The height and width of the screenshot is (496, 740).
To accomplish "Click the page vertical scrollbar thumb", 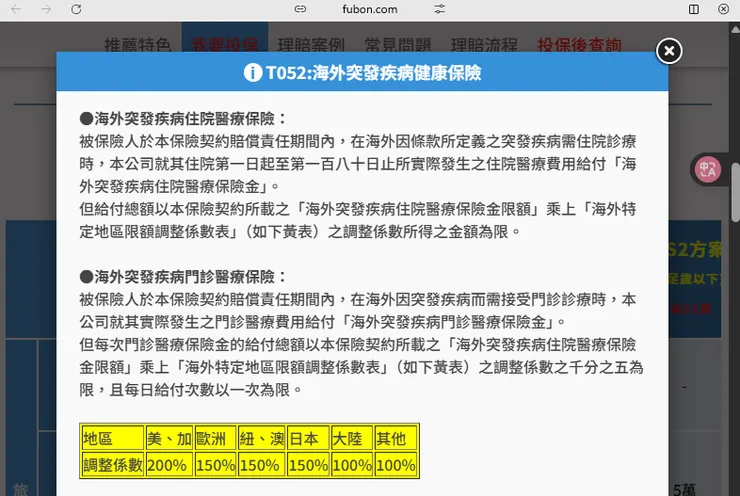I will (735, 192).
